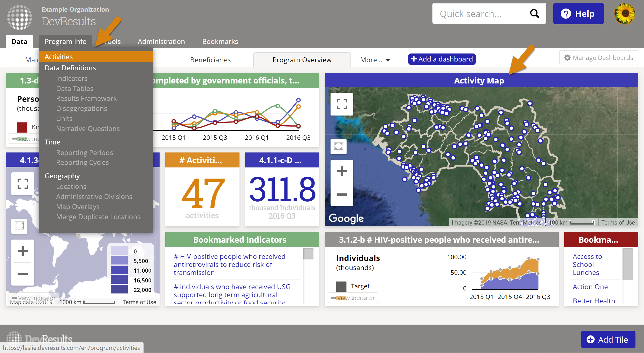This screenshot has height=353, width=644.
Task: Click the Add Tile plus icon
Action: click(x=590, y=339)
